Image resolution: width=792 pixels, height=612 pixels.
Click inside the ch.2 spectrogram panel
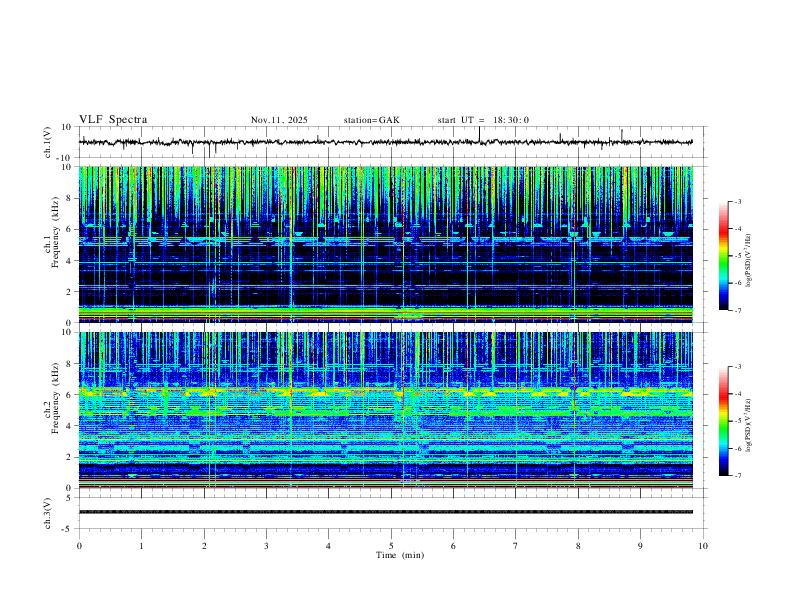pyautogui.click(x=385, y=410)
